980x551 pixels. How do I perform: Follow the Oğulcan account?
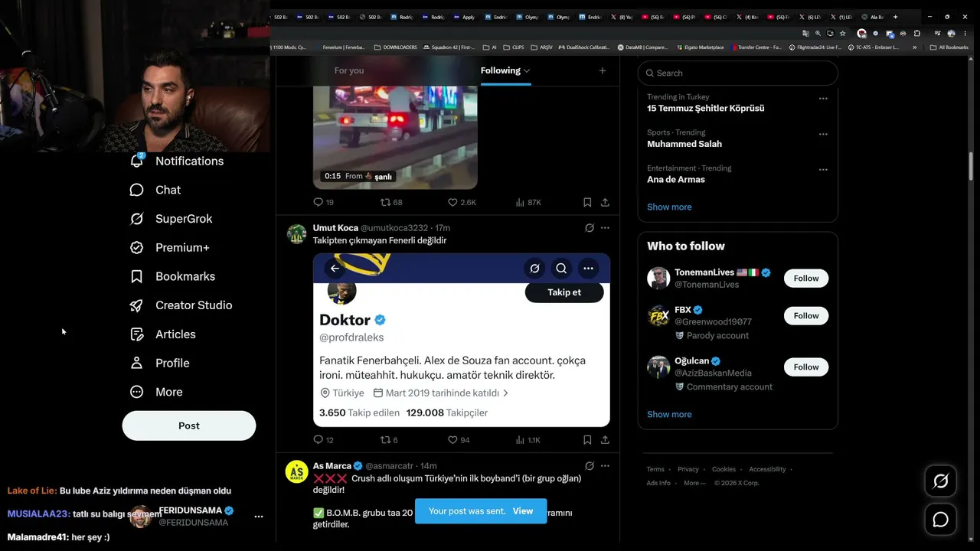pyautogui.click(x=806, y=367)
